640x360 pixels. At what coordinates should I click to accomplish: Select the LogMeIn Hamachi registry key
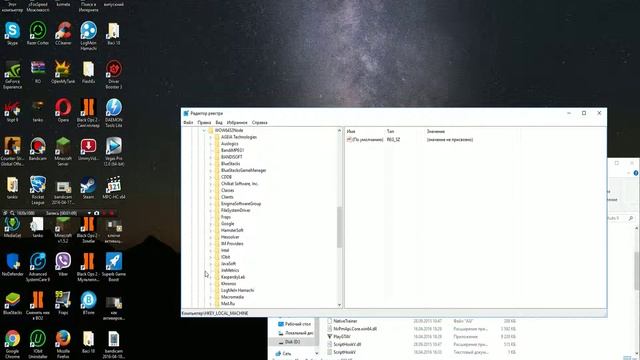point(237,290)
